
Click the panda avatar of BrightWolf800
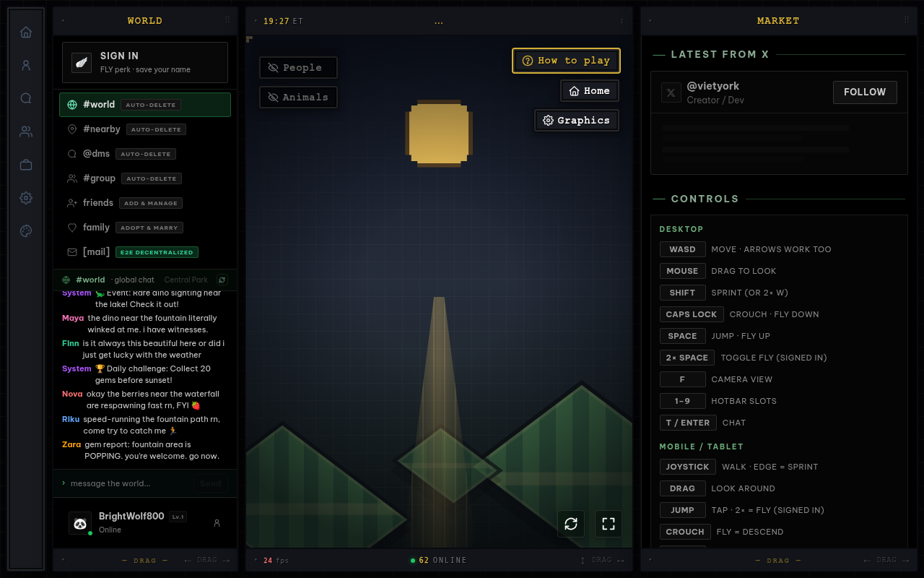(x=80, y=523)
